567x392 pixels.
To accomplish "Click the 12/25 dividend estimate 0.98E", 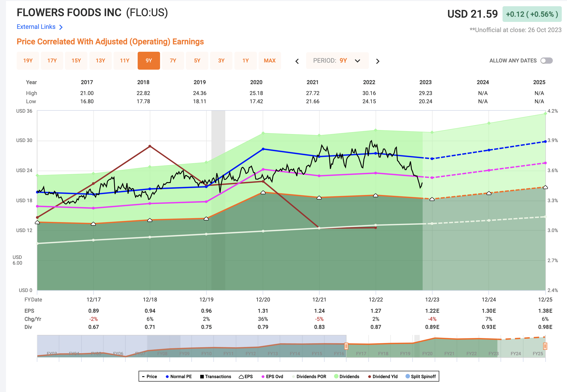I will [x=545, y=327].
